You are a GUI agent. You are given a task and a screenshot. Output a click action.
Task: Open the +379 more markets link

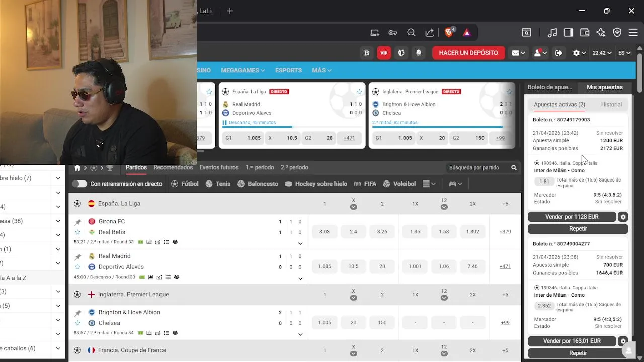point(505,232)
